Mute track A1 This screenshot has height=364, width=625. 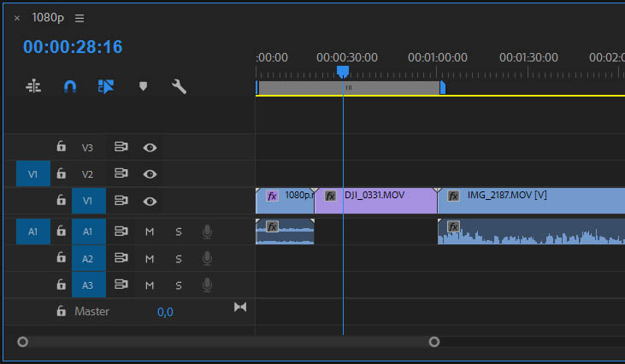(150, 232)
